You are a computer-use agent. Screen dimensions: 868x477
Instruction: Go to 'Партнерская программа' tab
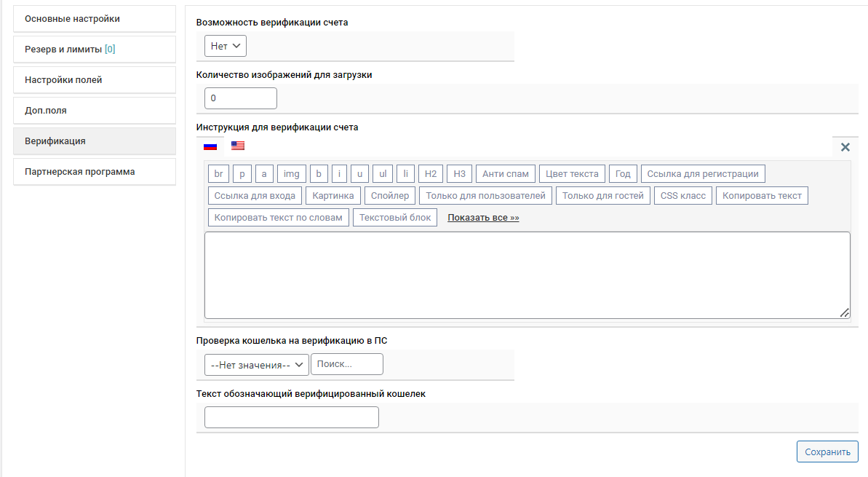[x=95, y=172]
